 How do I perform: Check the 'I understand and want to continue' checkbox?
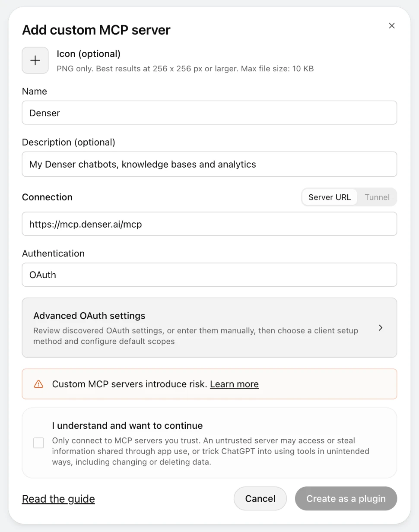pos(38,443)
